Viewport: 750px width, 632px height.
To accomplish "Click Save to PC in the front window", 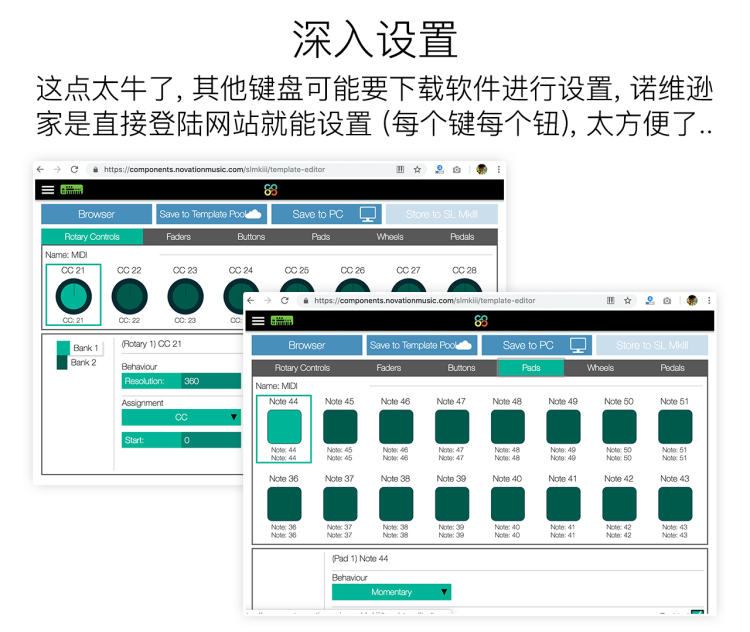I will tap(537, 345).
